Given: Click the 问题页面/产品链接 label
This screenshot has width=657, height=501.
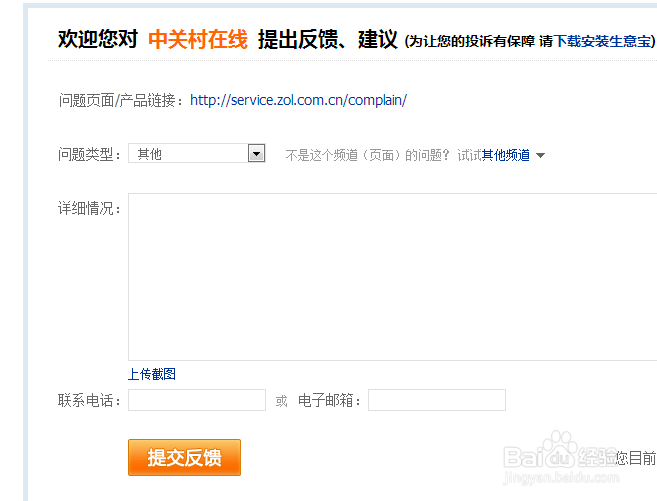Looking at the screenshot, I should click(121, 101).
